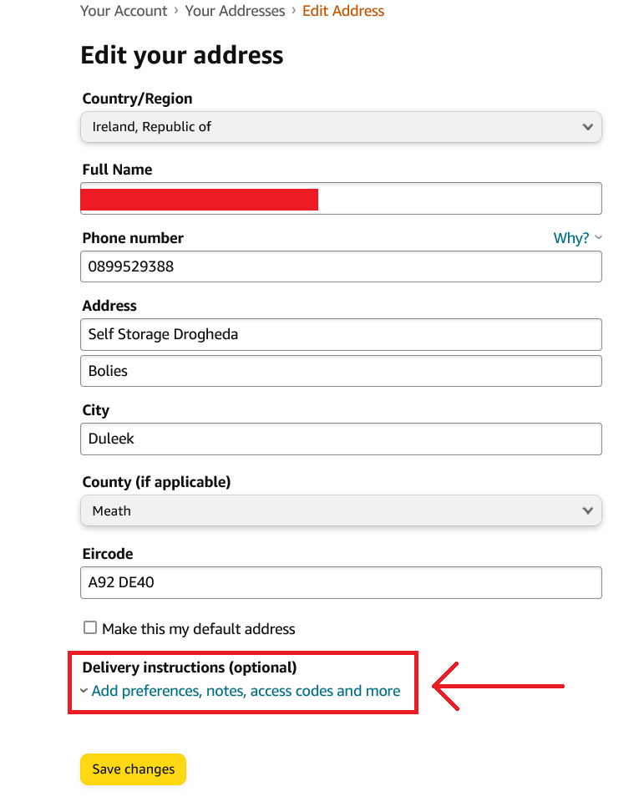
Task: Expand Add preferences, notes, access codes link
Action: 246,691
